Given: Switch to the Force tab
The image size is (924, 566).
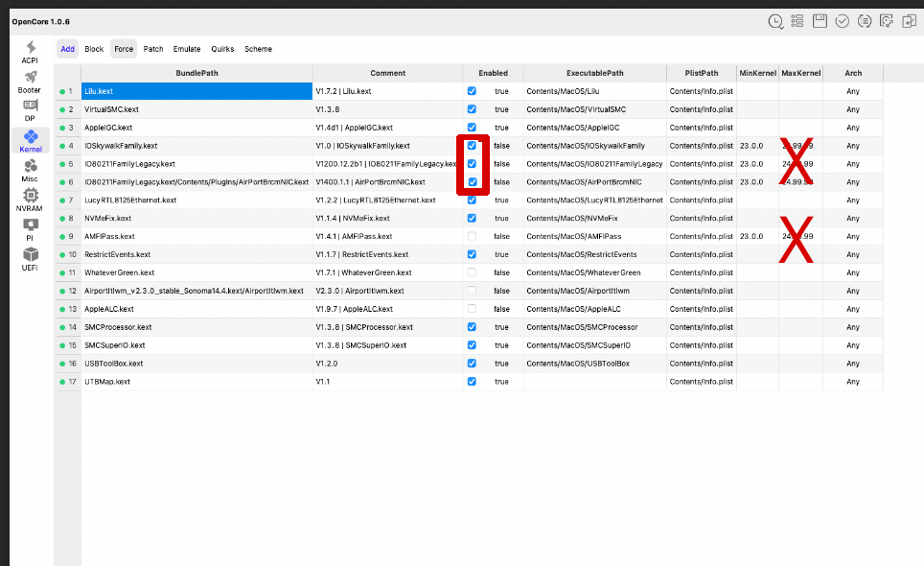Looking at the screenshot, I should (124, 49).
